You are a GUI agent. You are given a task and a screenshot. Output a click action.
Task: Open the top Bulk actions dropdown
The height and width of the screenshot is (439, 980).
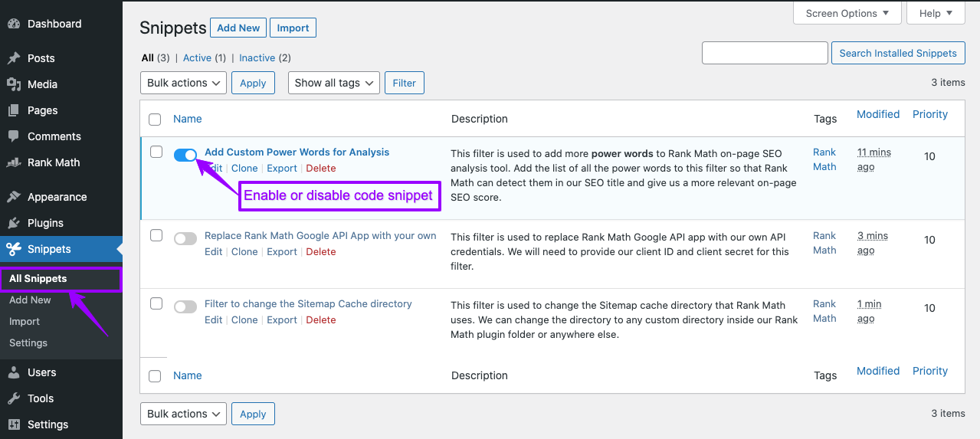[x=183, y=83]
